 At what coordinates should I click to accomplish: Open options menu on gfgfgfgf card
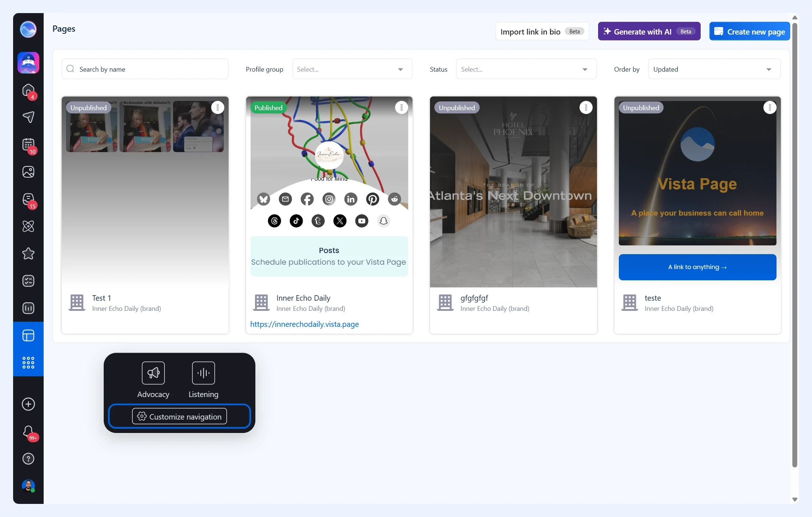[586, 108]
